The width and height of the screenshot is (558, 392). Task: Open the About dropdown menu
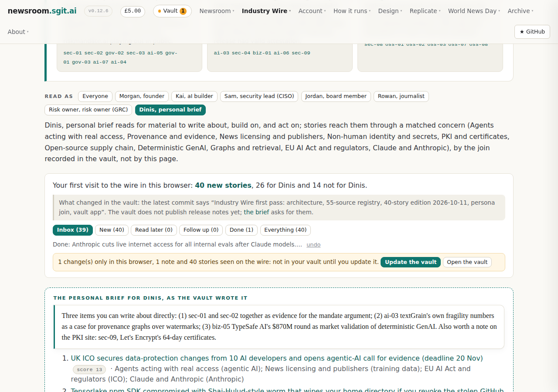pos(18,32)
